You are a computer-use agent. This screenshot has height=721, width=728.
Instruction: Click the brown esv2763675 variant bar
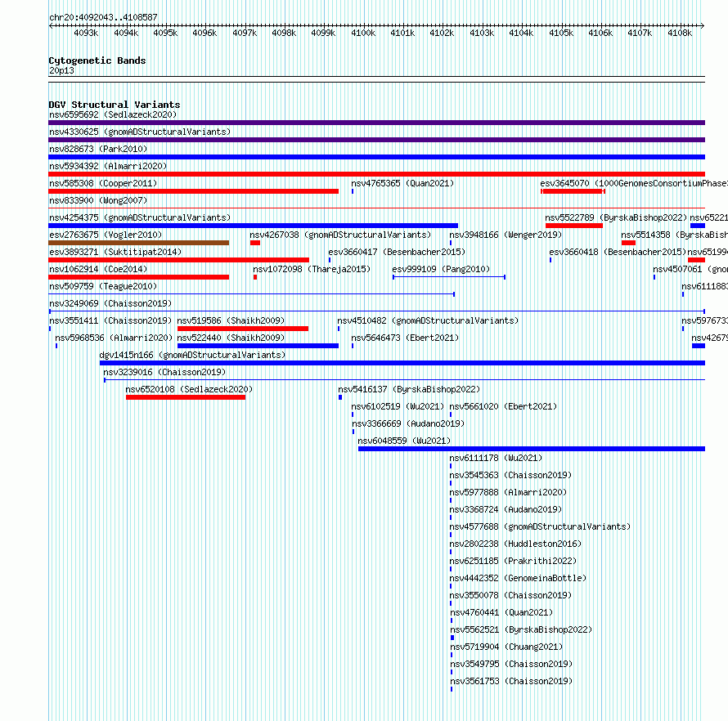click(139, 243)
